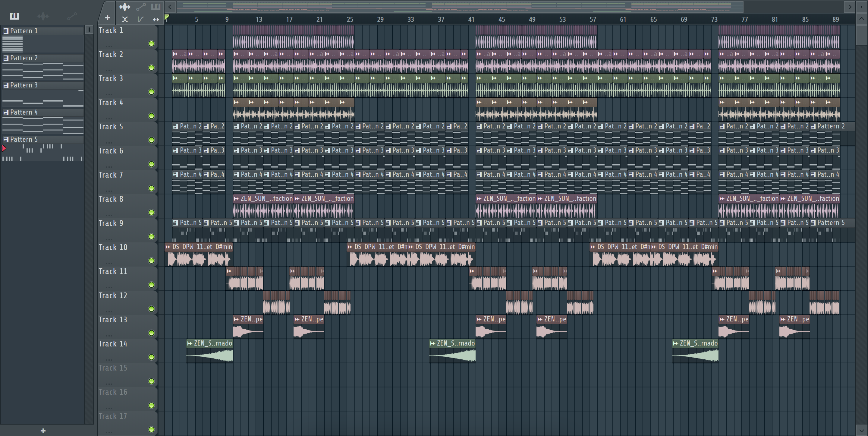Toggle Track 6 mute LED

coord(151,164)
